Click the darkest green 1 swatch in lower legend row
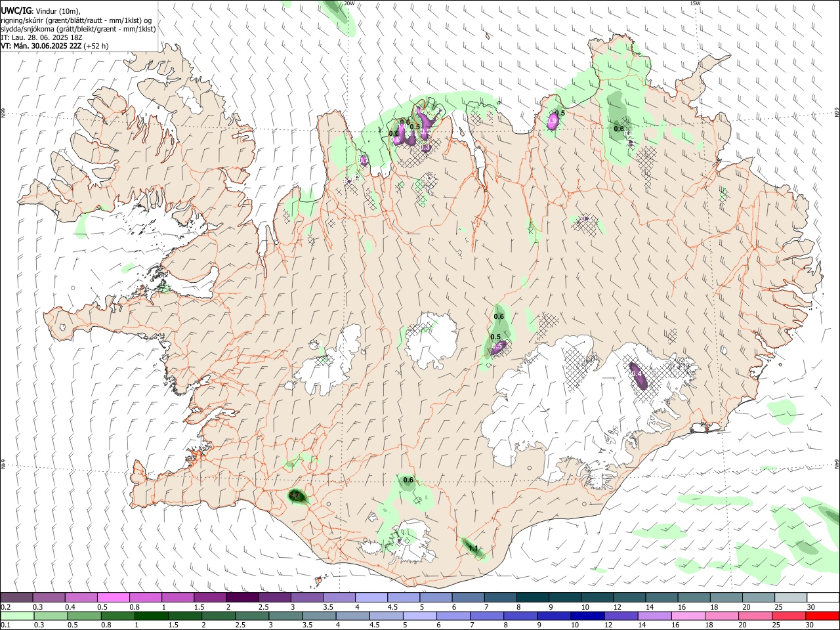Viewport: 840px width, 630px height. [151, 616]
